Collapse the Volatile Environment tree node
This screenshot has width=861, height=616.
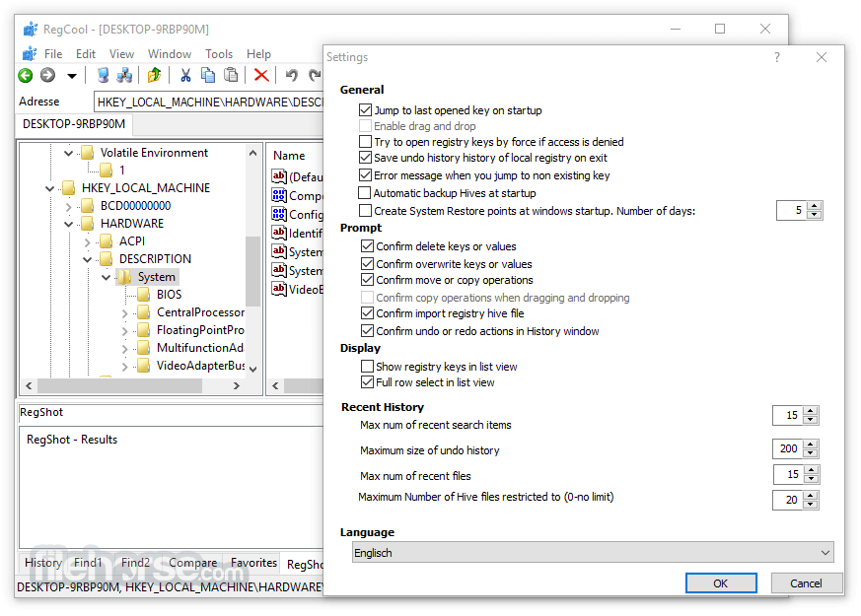point(69,153)
